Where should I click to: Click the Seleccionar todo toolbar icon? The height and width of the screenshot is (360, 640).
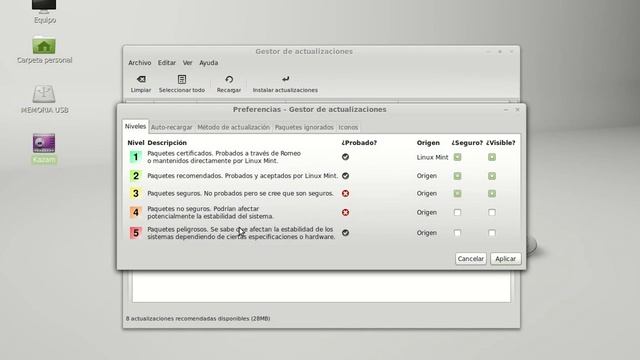click(182, 80)
